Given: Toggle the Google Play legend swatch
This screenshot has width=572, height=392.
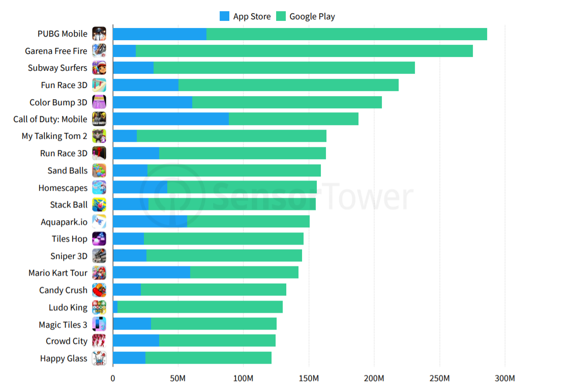Looking at the screenshot, I should (x=281, y=16).
